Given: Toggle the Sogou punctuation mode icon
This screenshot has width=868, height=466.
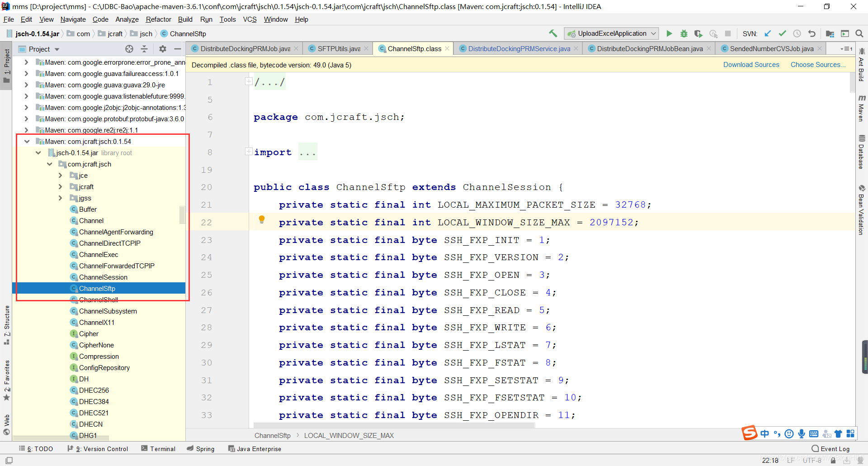Looking at the screenshot, I should click(777, 434).
